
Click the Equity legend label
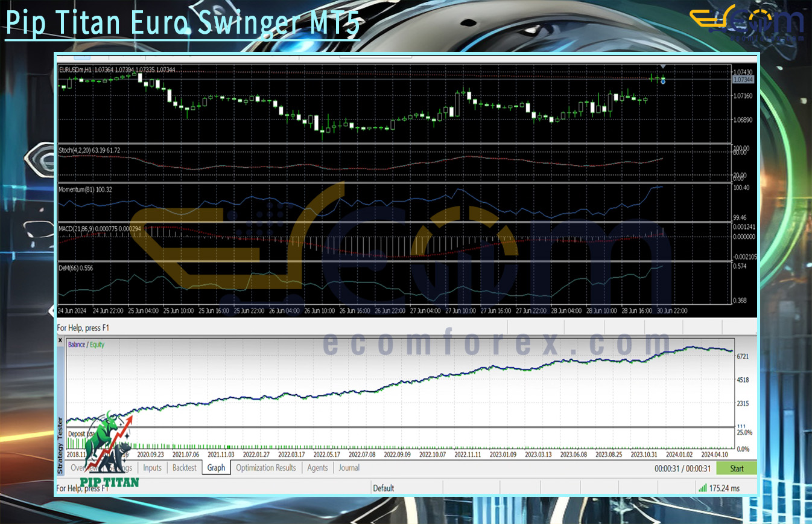pos(97,345)
